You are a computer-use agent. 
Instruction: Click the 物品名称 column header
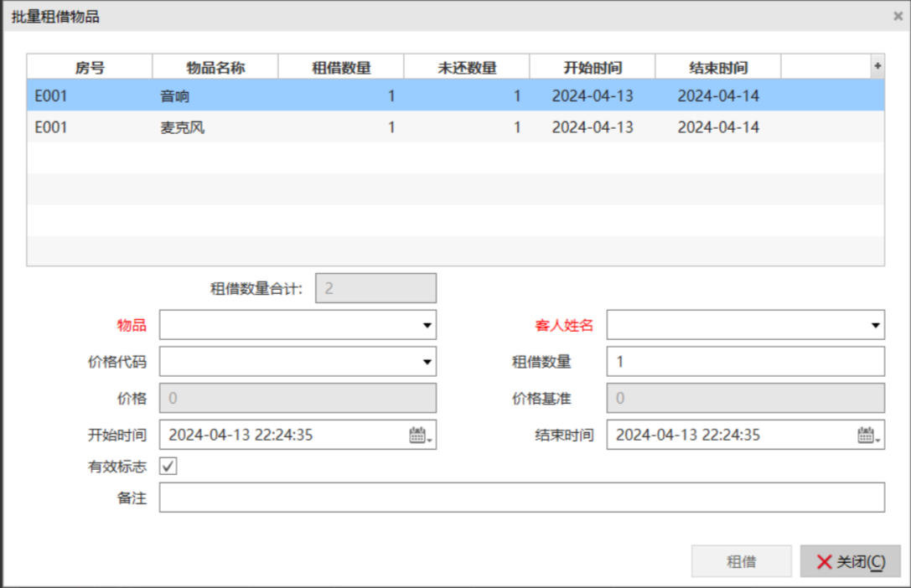[215, 68]
